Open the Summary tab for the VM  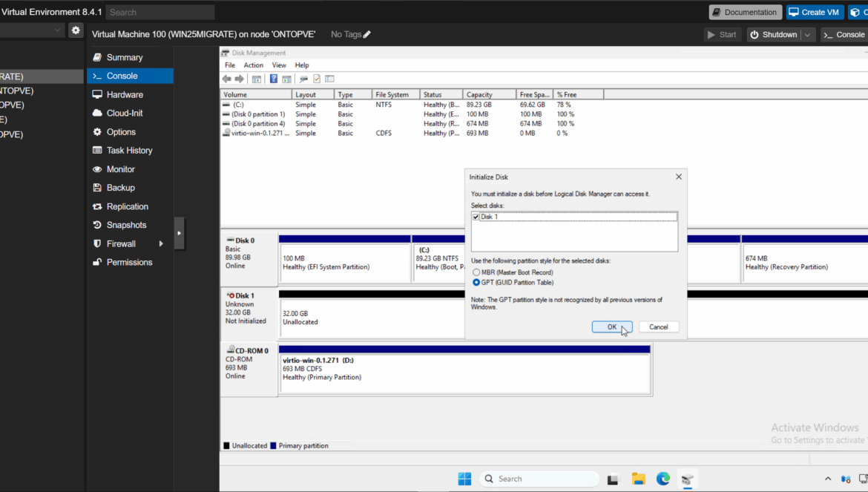(x=130, y=58)
